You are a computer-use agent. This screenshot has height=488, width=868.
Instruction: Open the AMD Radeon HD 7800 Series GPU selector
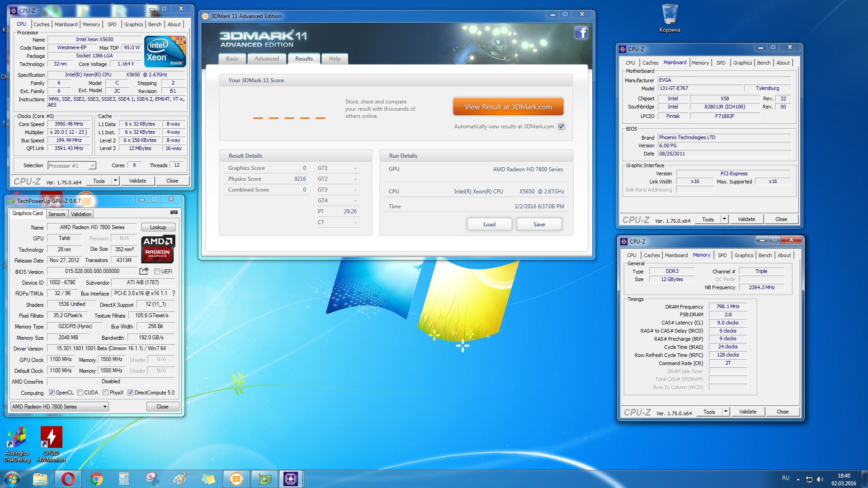[x=59, y=407]
